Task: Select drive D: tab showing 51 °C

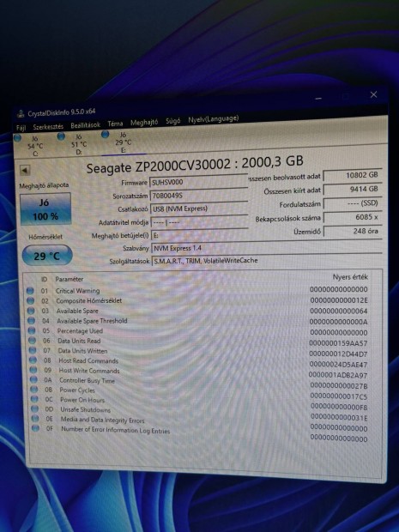Action: 79,144
